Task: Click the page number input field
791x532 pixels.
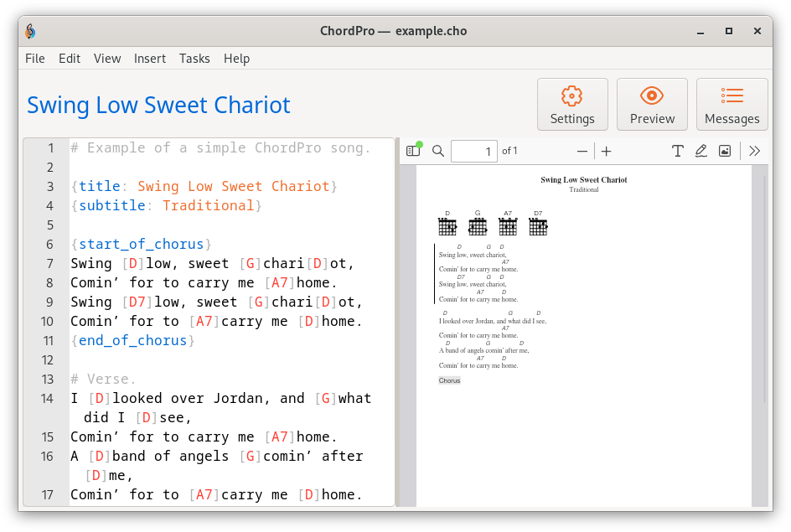Action: point(473,151)
